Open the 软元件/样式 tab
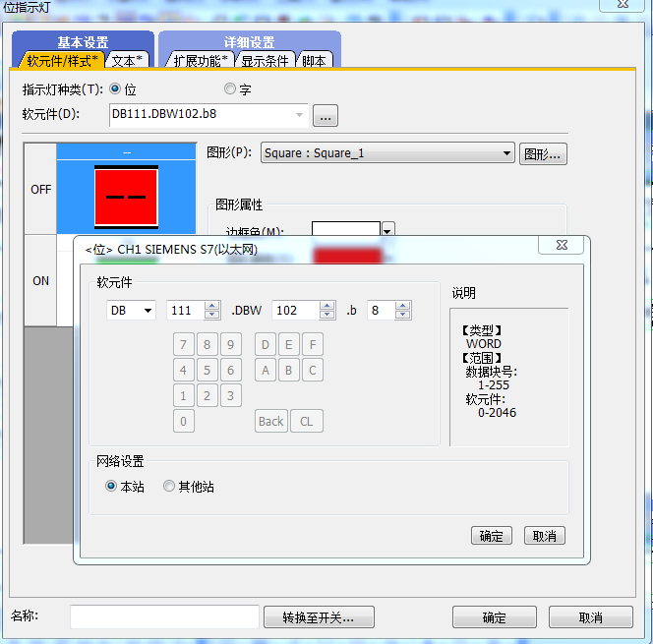The width and height of the screenshot is (653, 644). click(62, 61)
